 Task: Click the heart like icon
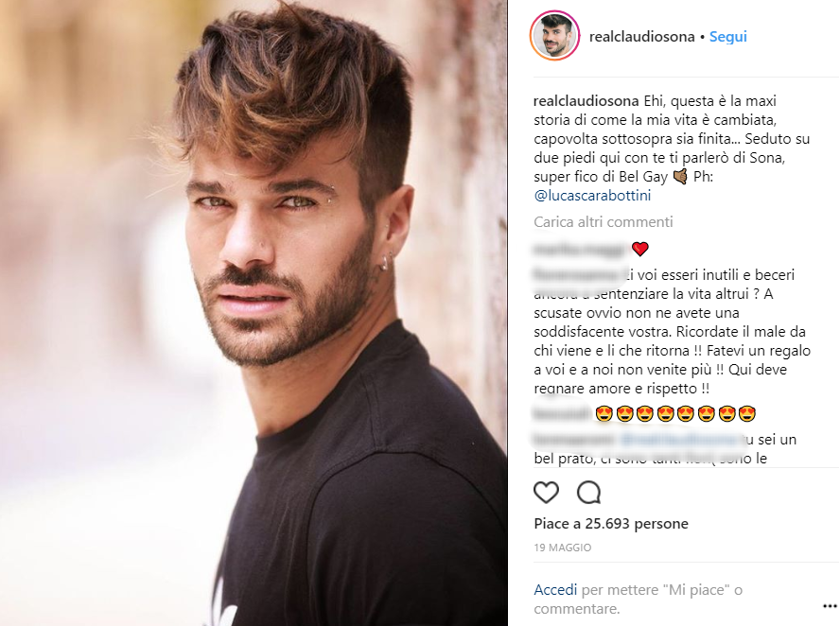pos(547,492)
